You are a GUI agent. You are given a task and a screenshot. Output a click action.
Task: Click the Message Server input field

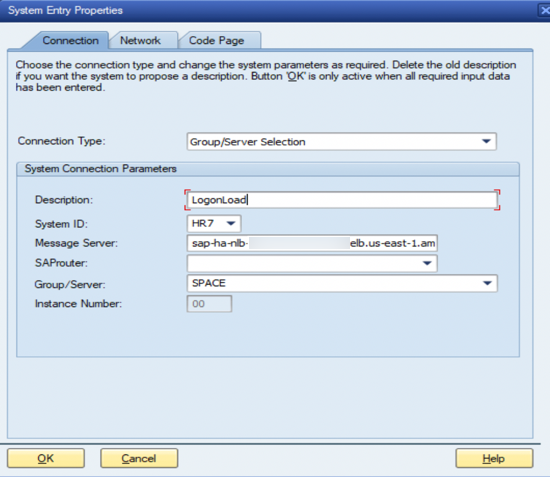[312, 243]
